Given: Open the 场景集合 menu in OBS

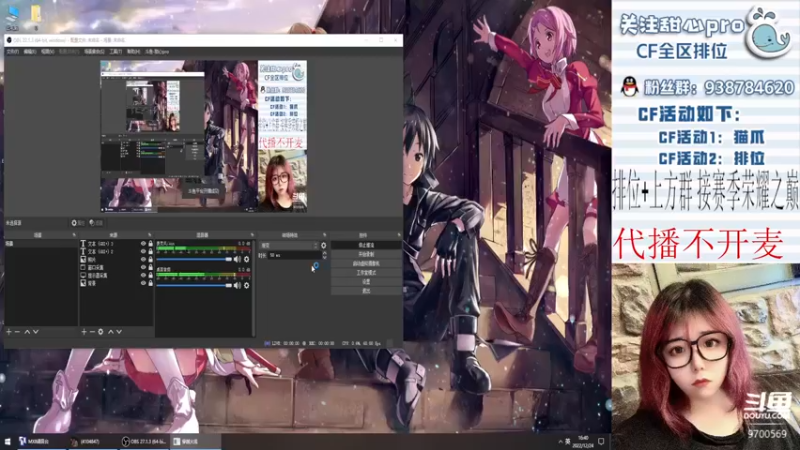Looking at the screenshot, I should (94, 52).
